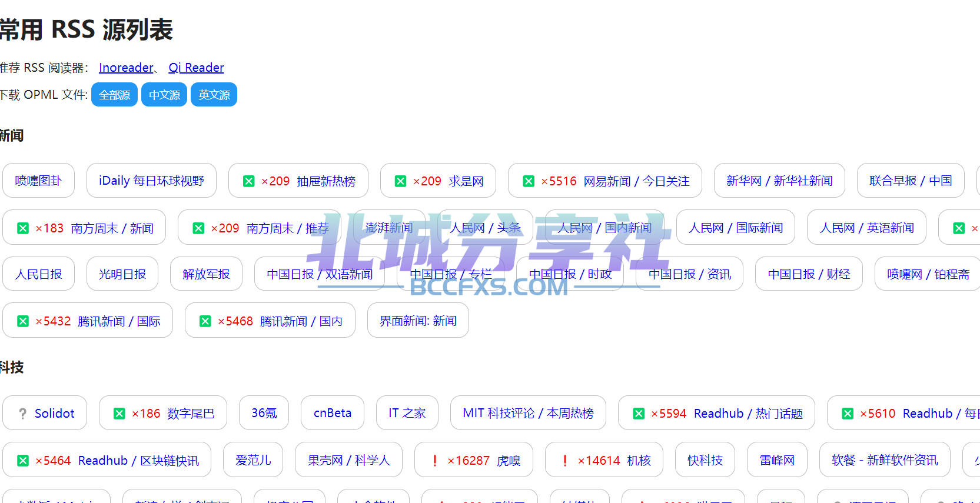
Task: Open the 36氪 feed
Action: pos(264,413)
